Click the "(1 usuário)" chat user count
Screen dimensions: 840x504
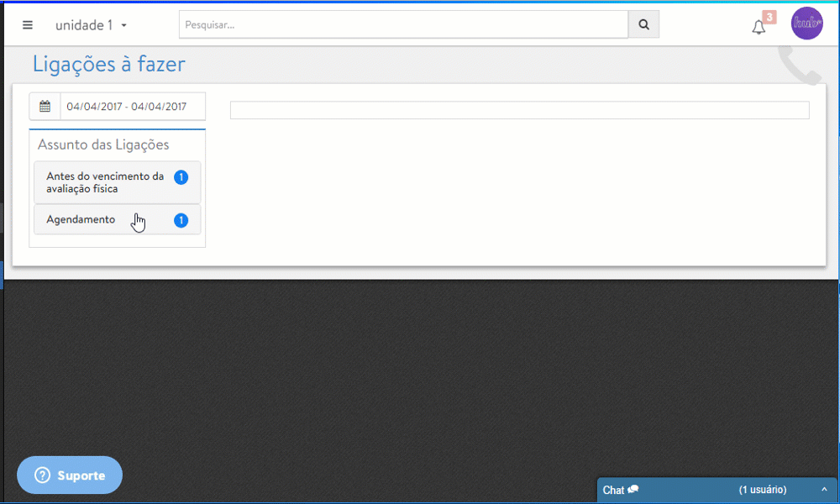tap(762, 490)
